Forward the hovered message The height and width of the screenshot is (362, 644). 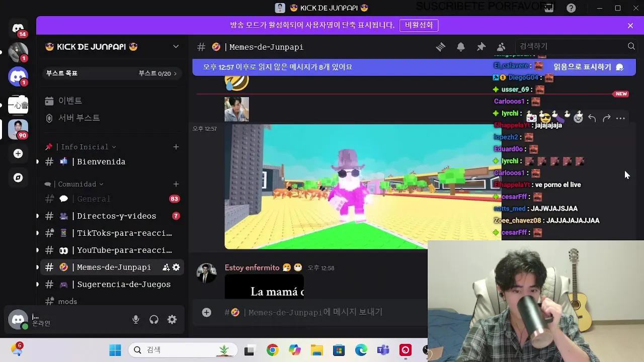(x=606, y=118)
